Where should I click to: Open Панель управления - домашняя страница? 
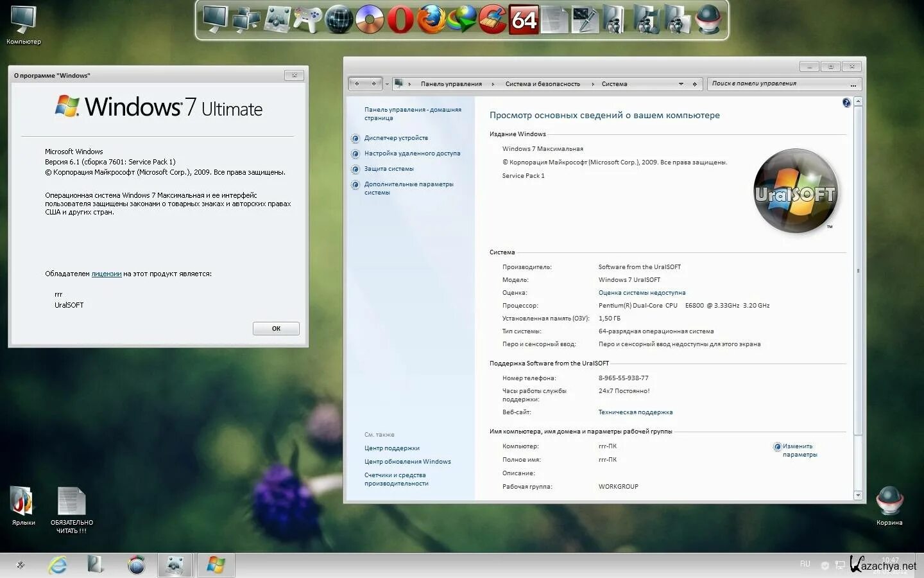(x=413, y=114)
